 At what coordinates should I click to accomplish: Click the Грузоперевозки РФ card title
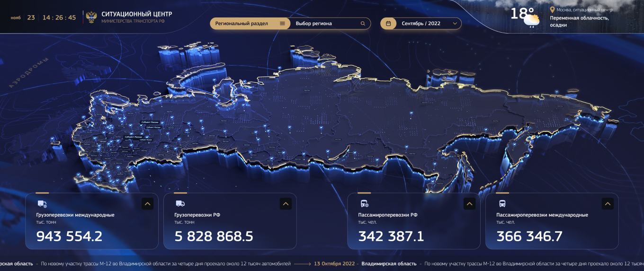coord(197,215)
